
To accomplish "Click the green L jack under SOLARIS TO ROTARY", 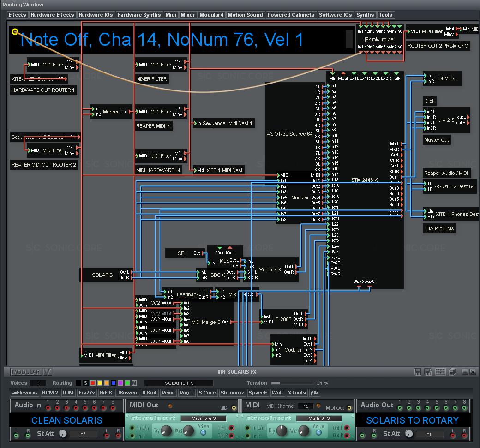I will pyautogui.click(x=363, y=436).
